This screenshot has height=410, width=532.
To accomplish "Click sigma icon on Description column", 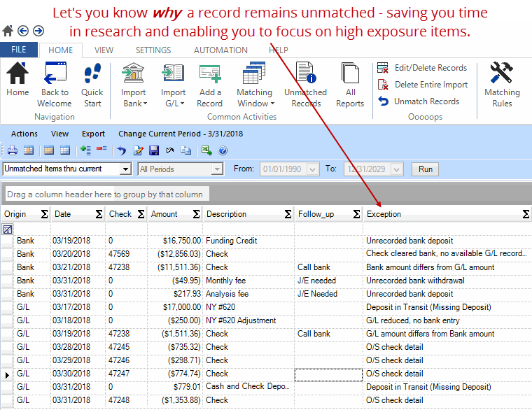I will point(288,214).
